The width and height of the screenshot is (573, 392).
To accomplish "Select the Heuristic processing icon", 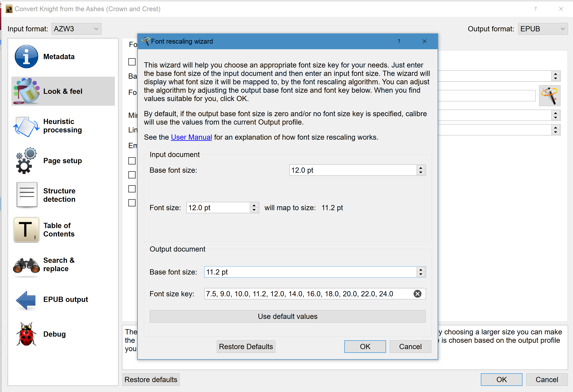I will click(x=26, y=126).
